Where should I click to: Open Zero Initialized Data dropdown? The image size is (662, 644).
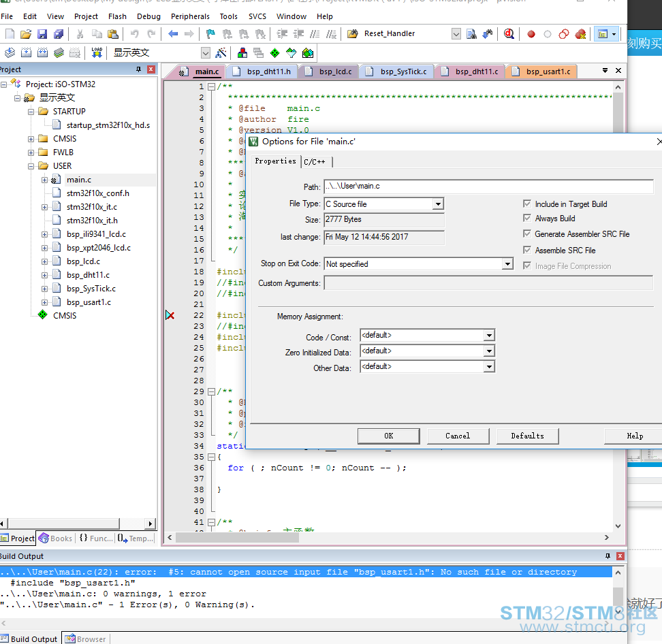(489, 351)
